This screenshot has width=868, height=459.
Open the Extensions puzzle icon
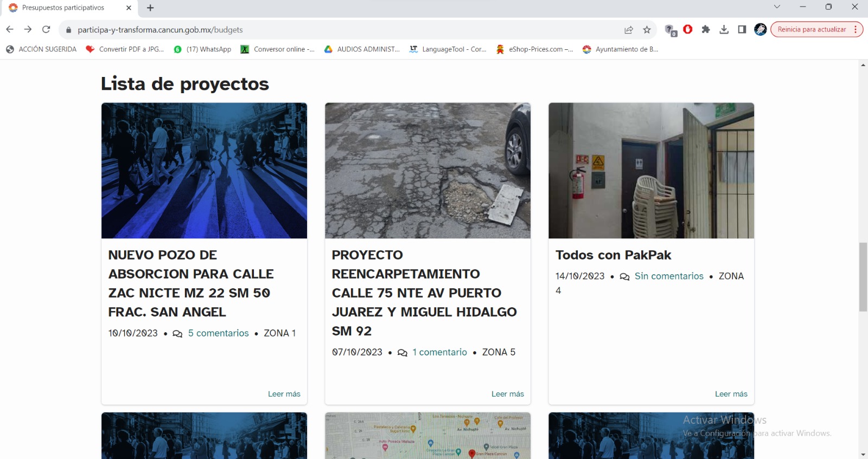706,29
